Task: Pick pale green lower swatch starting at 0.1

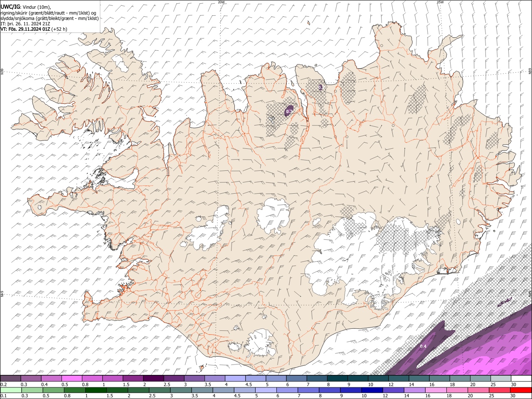Action: click(11, 390)
